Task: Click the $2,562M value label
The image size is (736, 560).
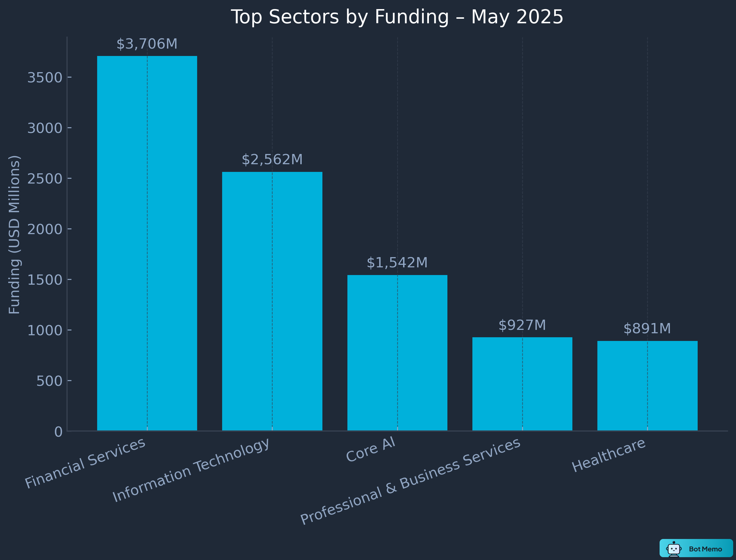Action: pos(272,160)
